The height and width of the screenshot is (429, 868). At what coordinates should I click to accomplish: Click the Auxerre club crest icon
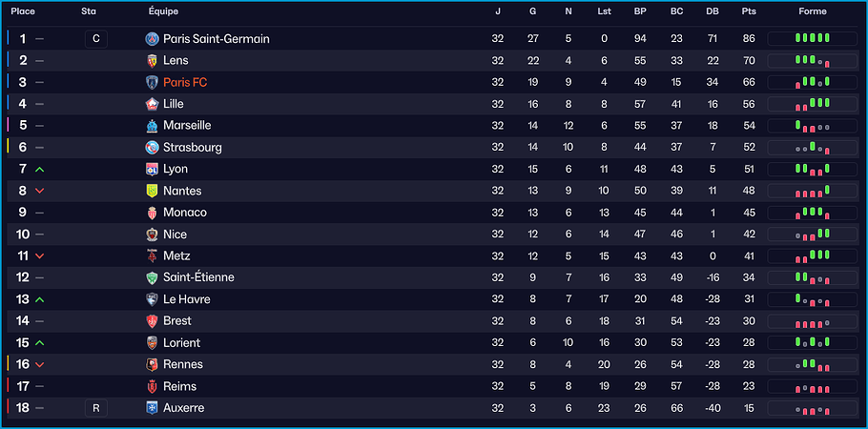click(x=152, y=408)
